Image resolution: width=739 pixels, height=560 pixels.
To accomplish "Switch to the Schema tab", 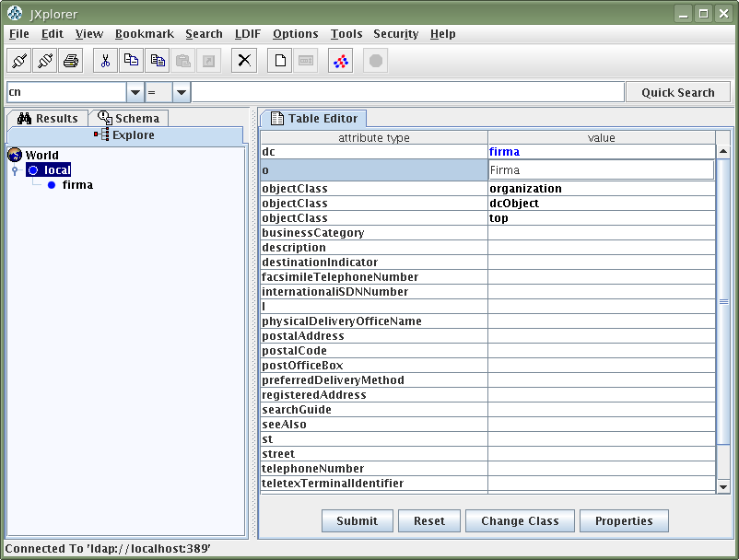I will coord(128,118).
